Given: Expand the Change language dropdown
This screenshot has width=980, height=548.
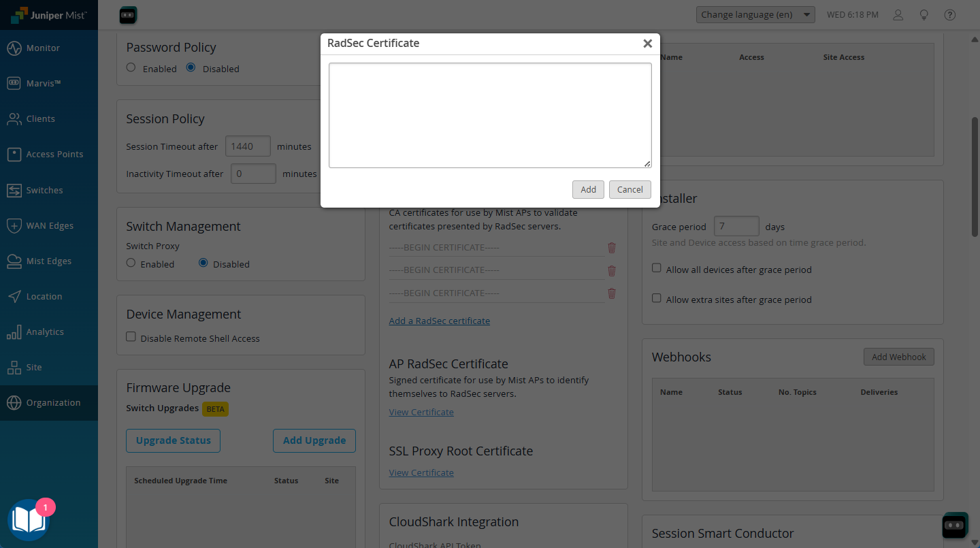Looking at the screenshot, I should coord(755,15).
